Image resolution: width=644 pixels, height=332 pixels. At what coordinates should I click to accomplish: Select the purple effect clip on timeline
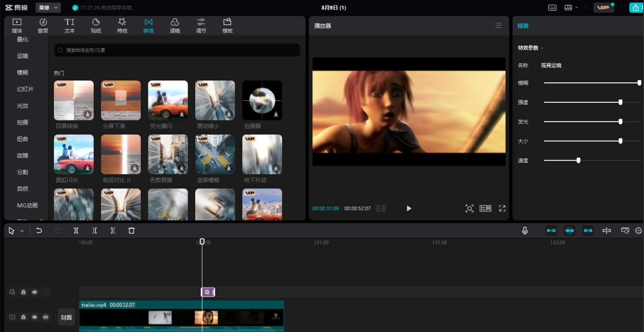click(208, 292)
